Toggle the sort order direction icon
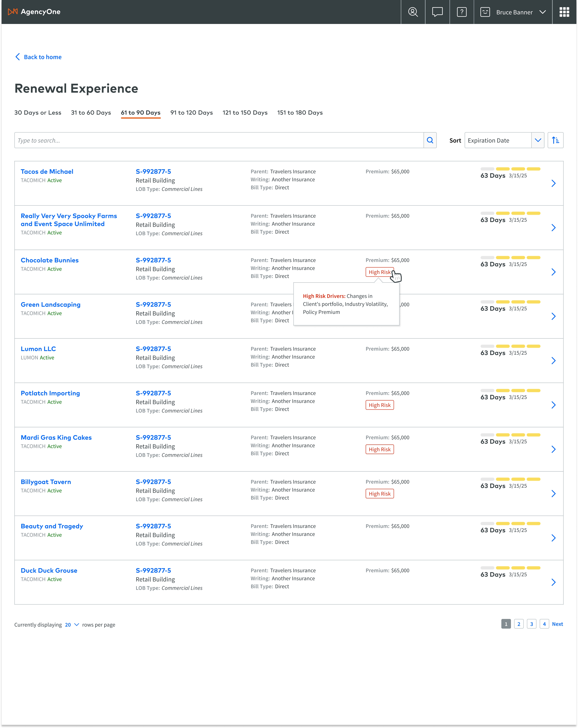The width and height of the screenshot is (578, 728). pos(555,140)
